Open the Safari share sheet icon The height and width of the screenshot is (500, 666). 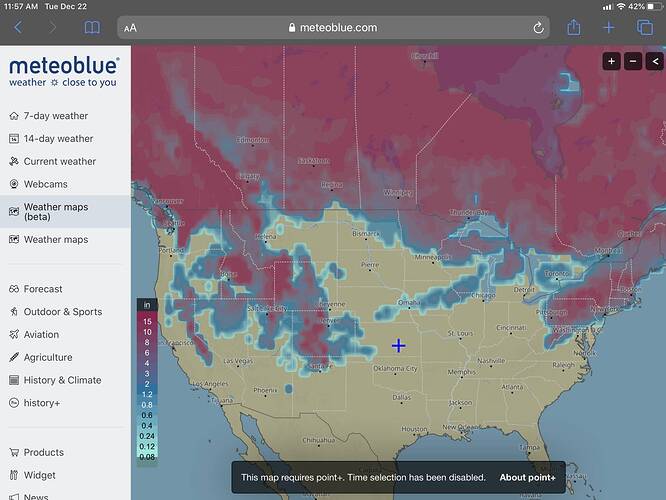click(x=574, y=27)
